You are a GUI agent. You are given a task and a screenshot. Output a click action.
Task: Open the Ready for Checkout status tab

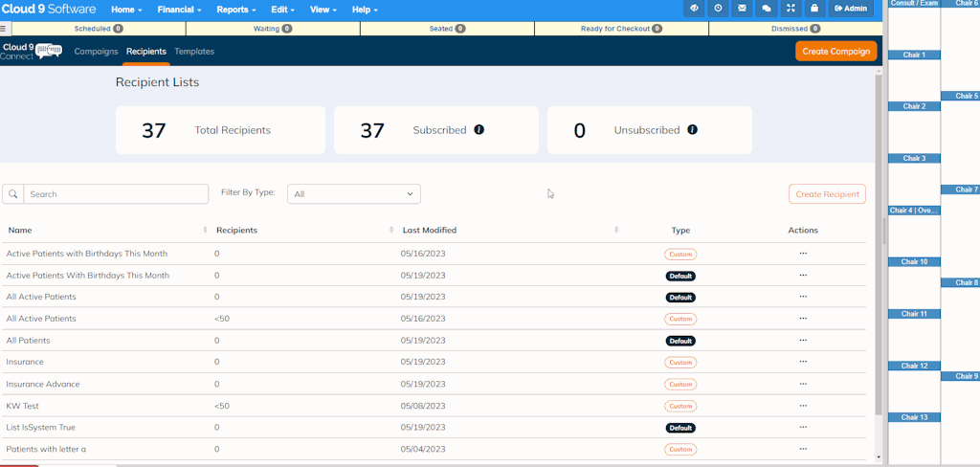click(621, 29)
